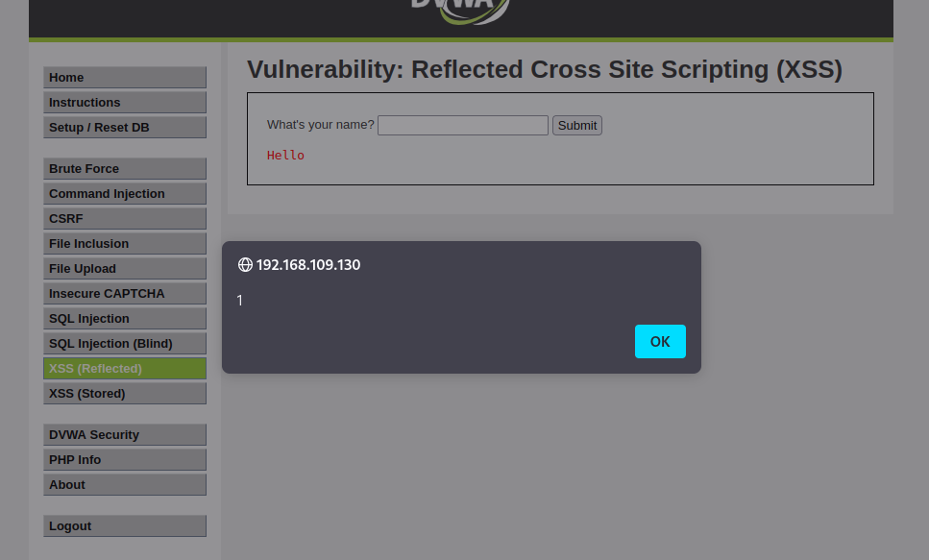Click the Vulnerability: Reflected XSS heading

coord(545,69)
